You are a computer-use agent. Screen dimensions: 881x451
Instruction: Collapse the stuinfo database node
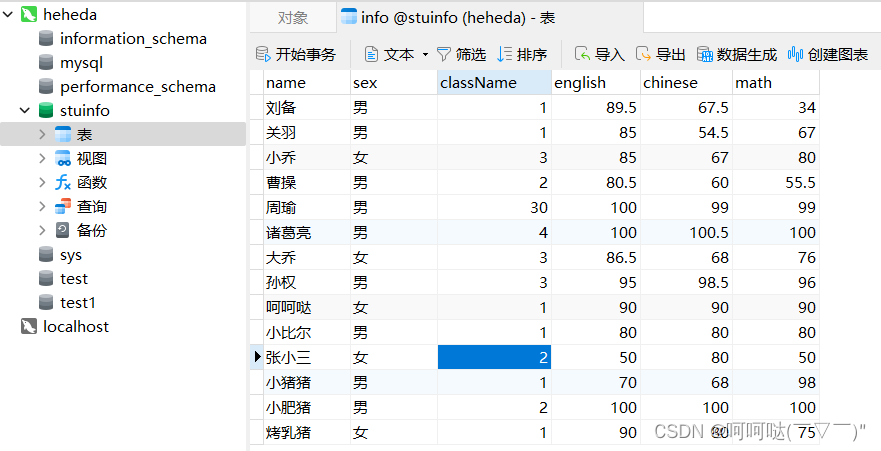coord(25,111)
